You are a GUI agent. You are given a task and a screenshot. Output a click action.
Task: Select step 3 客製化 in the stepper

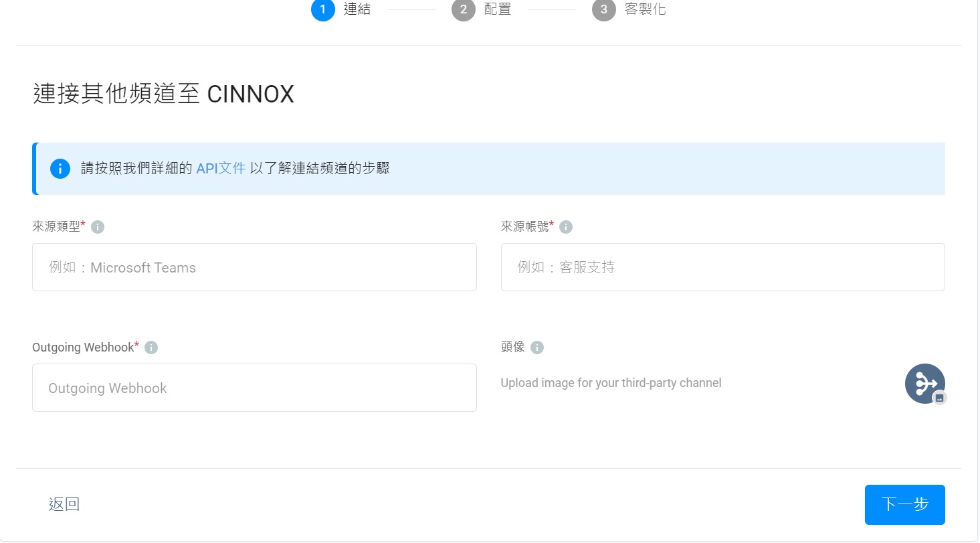(629, 9)
